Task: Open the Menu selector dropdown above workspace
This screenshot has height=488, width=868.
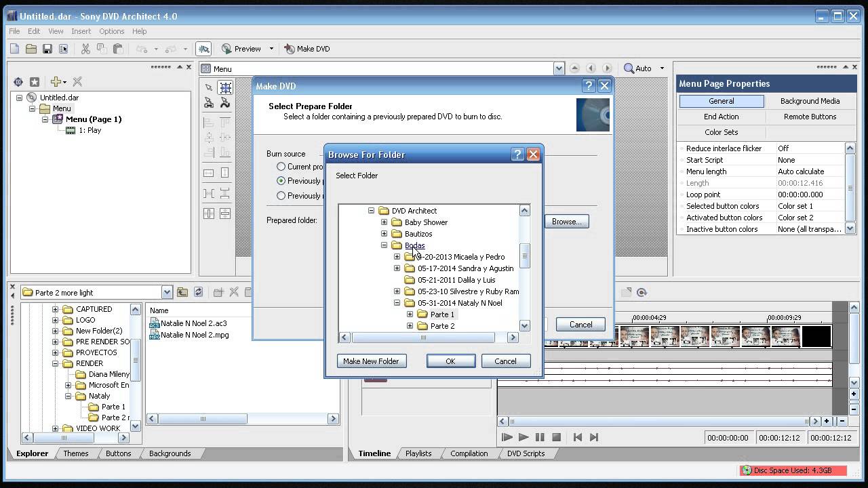Action: tap(559, 68)
